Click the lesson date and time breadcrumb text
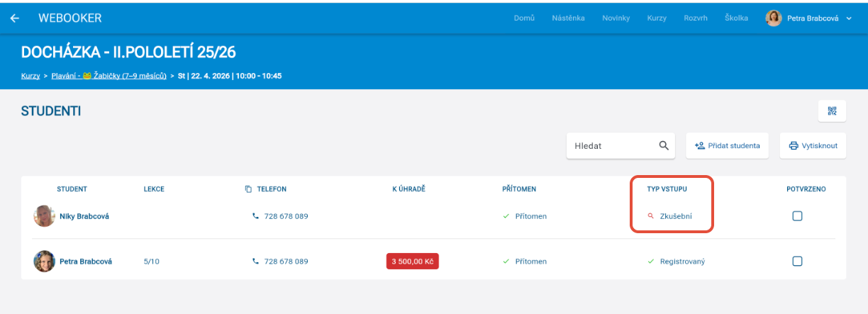The width and height of the screenshot is (868, 314). pyautogui.click(x=230, y=75)
